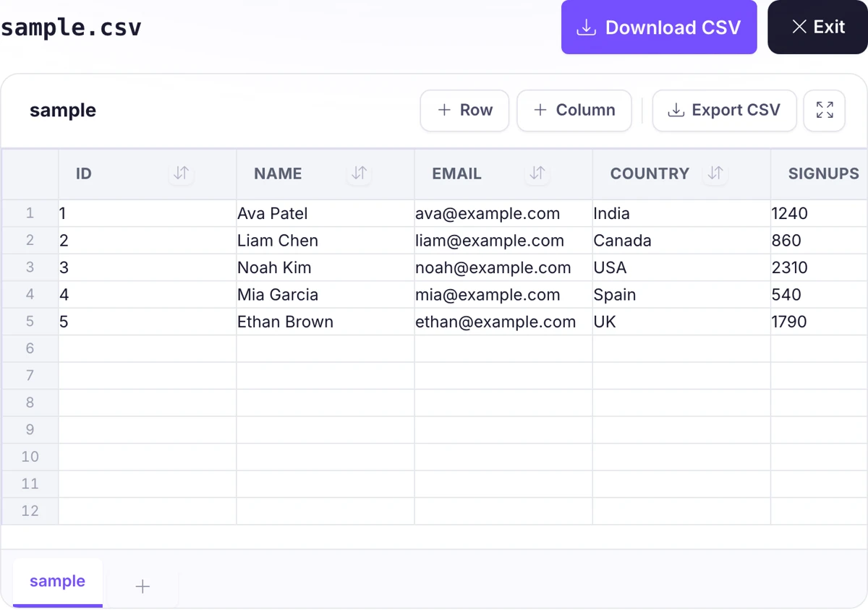Select cell Mia Garcia
The width and height of the screenshot is (868, 610).
tap(325, 295)
